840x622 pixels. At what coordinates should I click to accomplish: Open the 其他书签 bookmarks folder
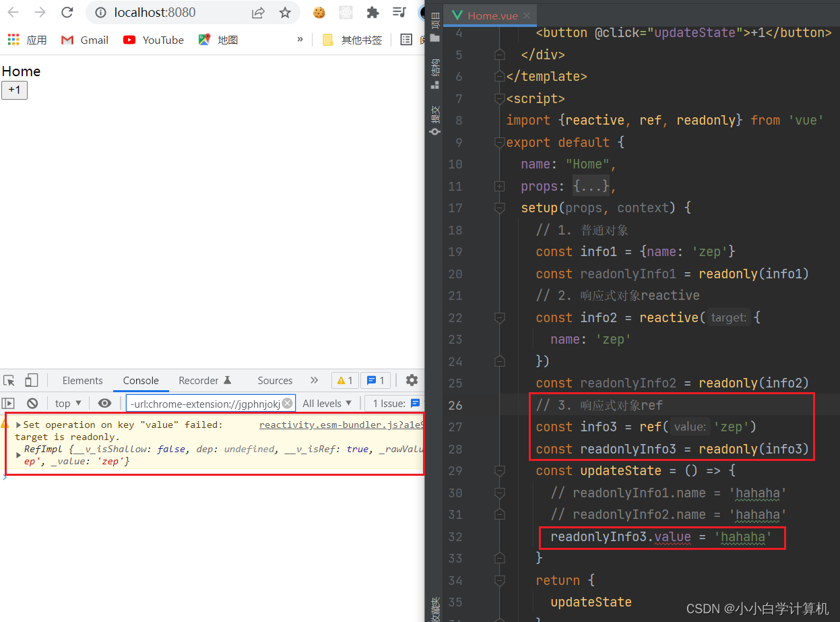tap(352, 40)
